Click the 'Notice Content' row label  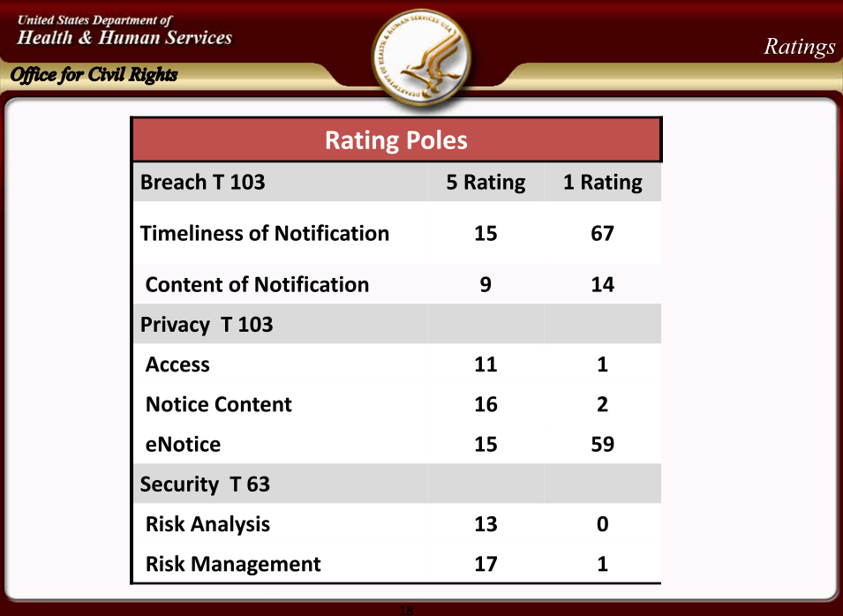click(x=219, y=404)
